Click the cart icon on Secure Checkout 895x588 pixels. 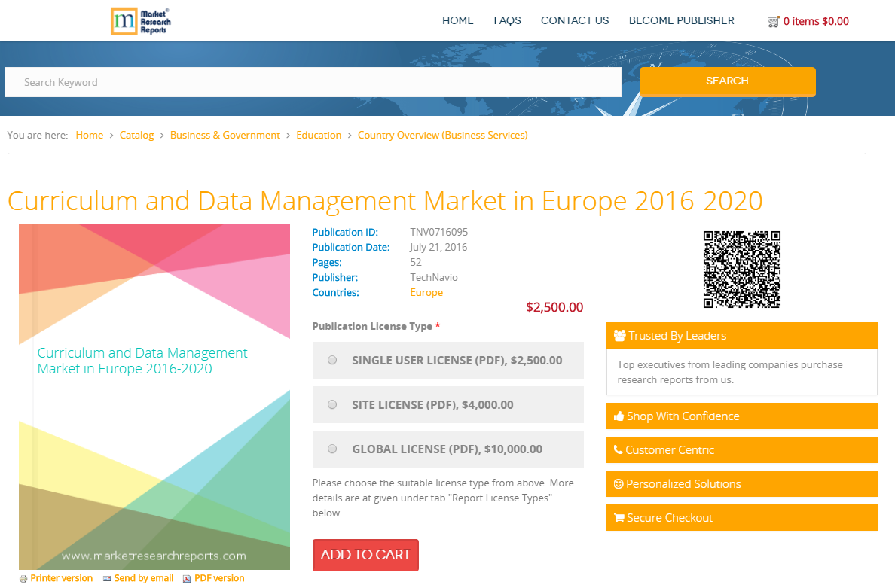point(619,518)
